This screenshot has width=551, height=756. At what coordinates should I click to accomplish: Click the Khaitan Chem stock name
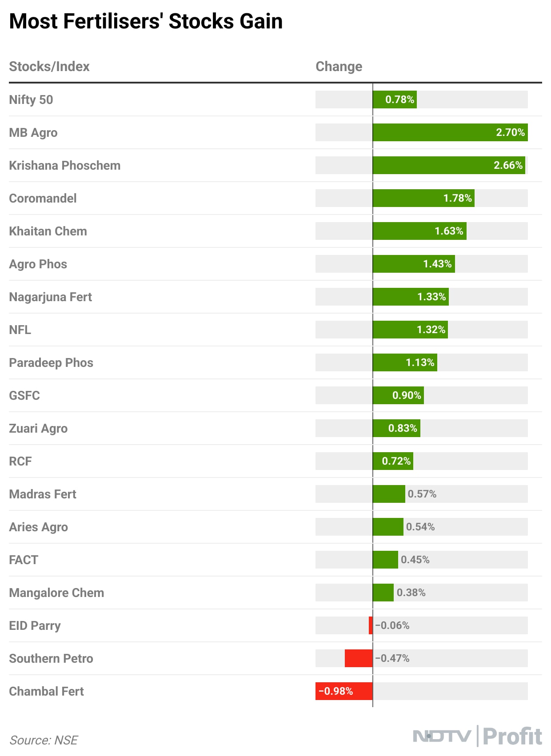pyautogui.click(x=48, y=231)
